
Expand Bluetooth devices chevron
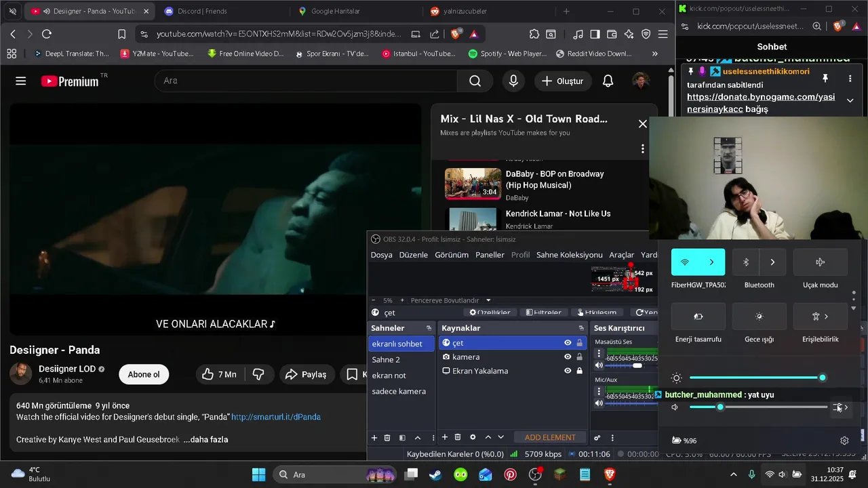[772, 262]
